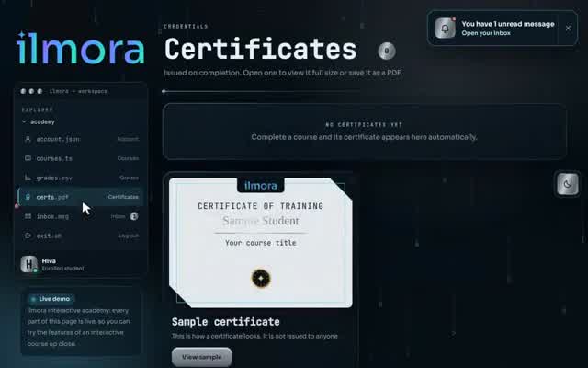This screenshot has width=588, height=368.
Task: Click exit.sh Logout entry
Action: click(81, 236)
